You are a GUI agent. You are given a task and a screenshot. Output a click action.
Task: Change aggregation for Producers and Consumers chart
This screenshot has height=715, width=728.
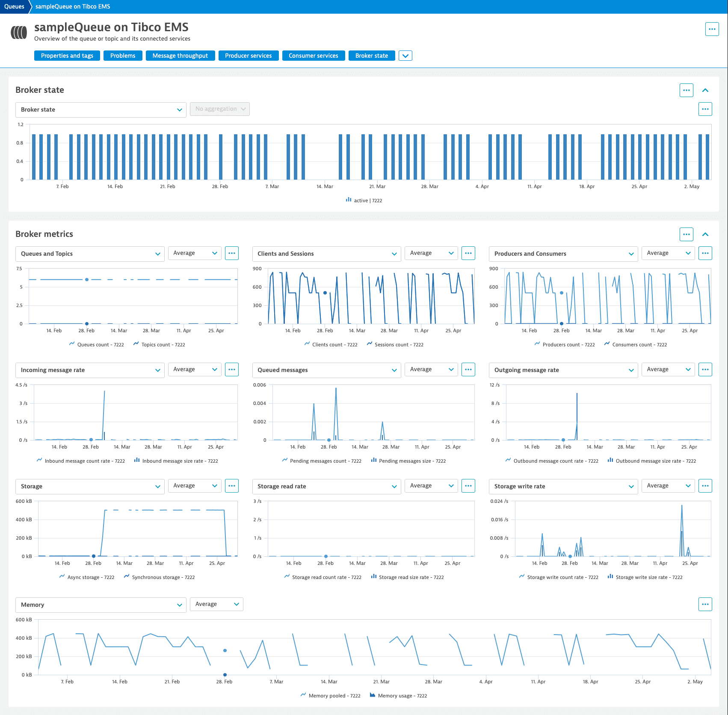pos(668,253)
